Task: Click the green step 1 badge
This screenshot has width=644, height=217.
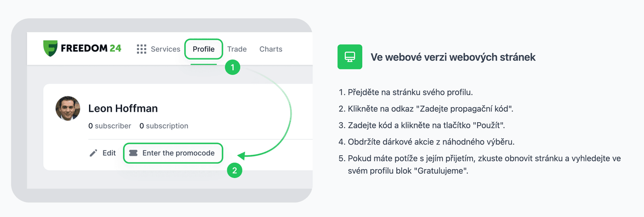Action: coord(232,68)
